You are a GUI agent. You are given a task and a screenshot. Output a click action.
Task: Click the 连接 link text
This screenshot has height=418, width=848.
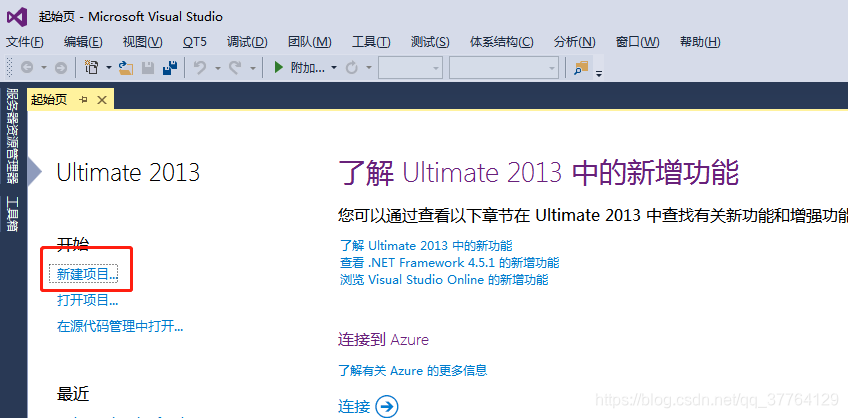(x=354, y=406)
